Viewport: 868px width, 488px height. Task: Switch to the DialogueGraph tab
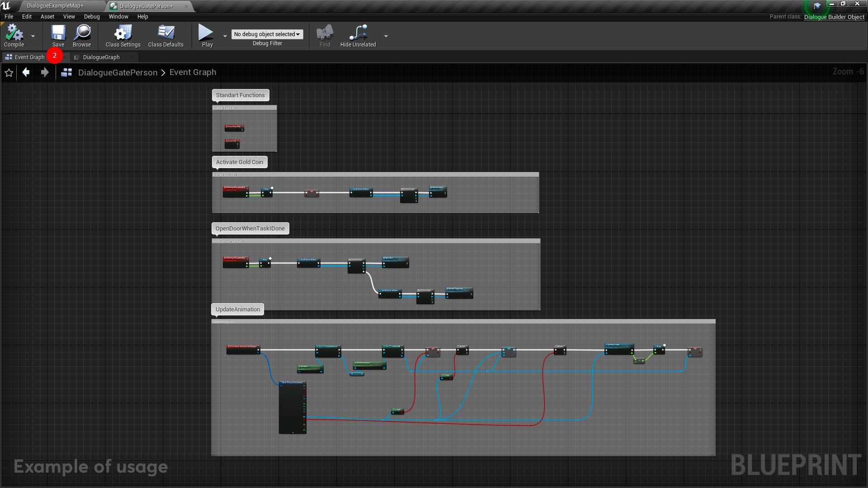coord(101,57)
